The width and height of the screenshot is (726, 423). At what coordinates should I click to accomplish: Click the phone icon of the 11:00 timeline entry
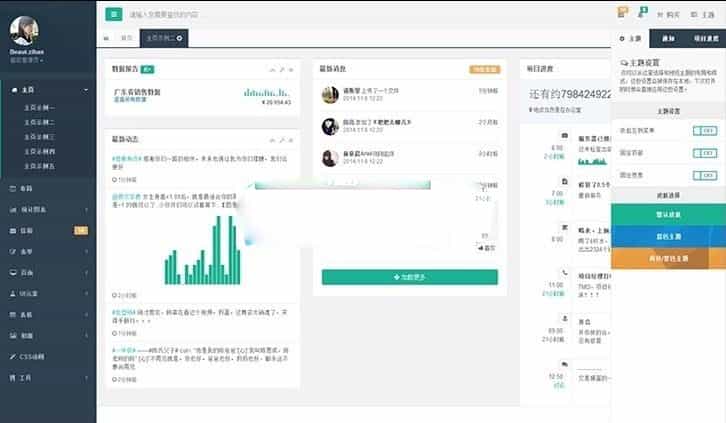564,273
